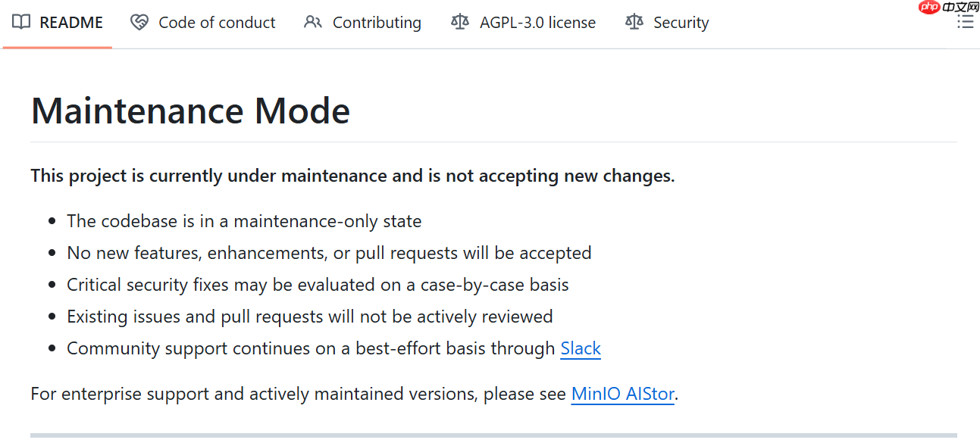980x443 pixels.
Task: Go to the Security tab
Action: [681, 23]
